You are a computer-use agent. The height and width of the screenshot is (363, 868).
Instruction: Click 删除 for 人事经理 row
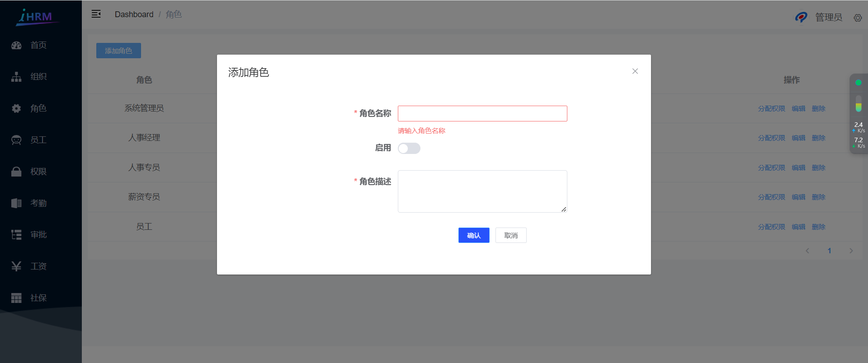pyautogui.click(x=819, y=138)
